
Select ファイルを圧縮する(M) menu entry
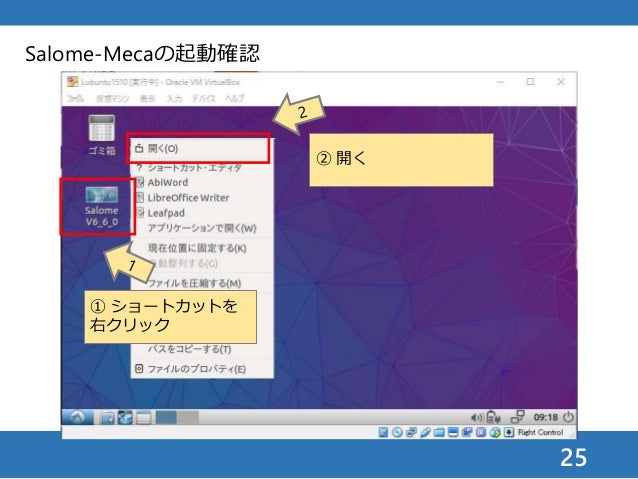point(201,283)
